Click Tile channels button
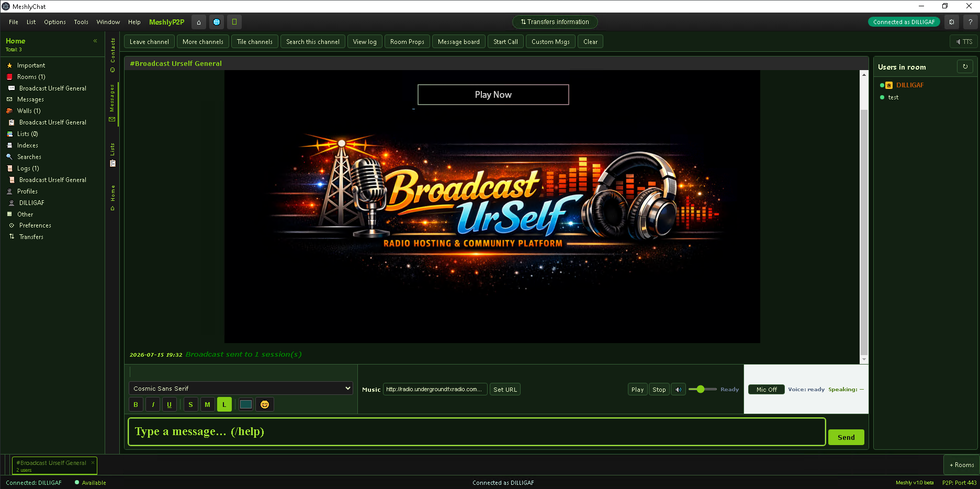Image resolution: width=980 pixels, height=489 pixels. coord(255,42)
